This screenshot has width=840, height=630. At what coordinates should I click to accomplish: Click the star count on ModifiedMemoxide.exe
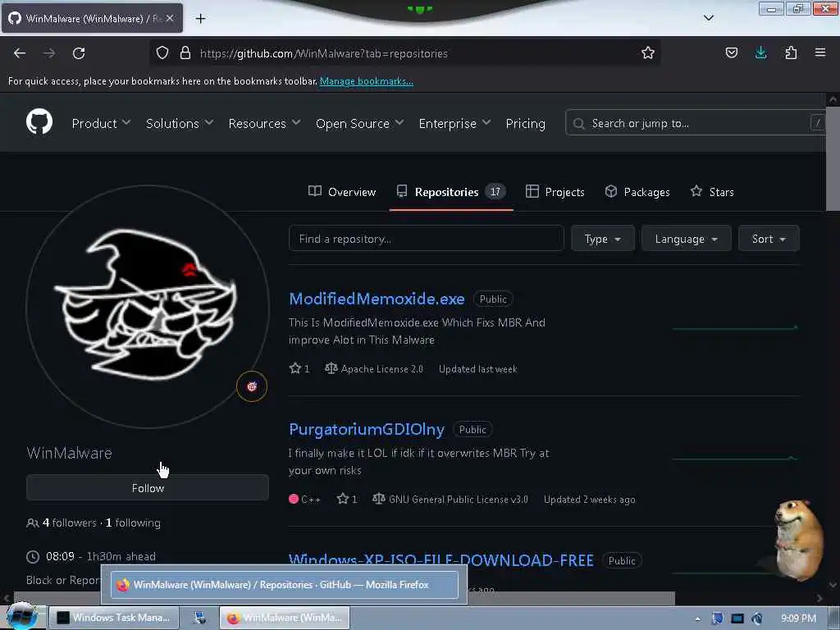click(299, 368)
